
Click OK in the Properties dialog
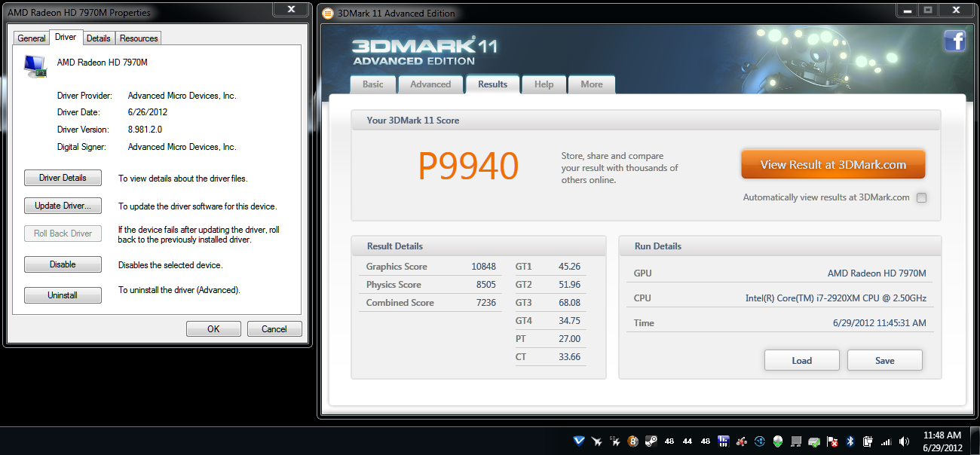(x=213, y=328)
